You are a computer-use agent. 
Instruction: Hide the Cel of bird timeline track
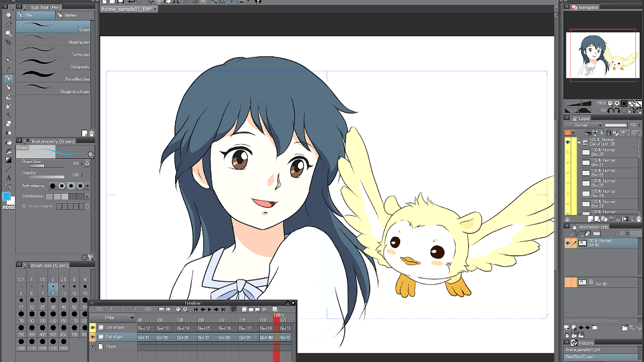click(93, 327)
